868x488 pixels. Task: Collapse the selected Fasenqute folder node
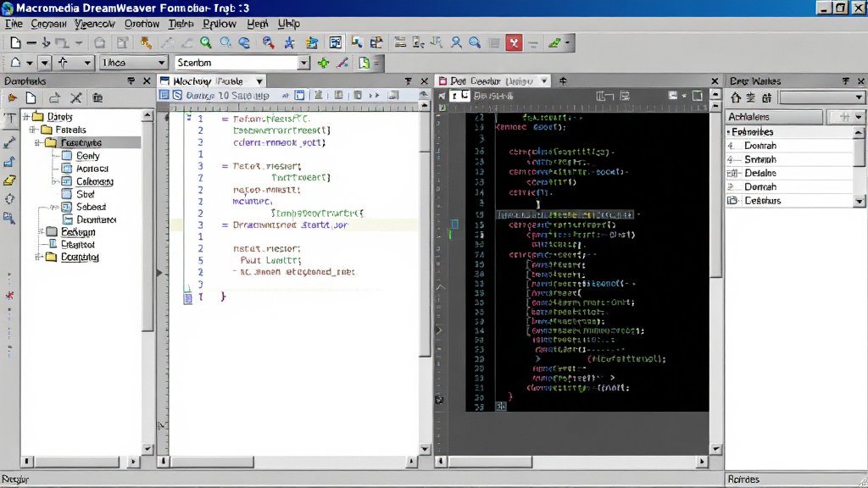point(37,142)
